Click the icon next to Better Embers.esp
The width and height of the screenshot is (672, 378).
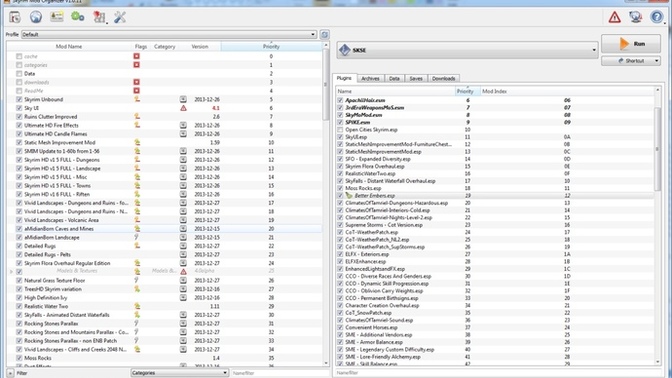coord(348,195)
